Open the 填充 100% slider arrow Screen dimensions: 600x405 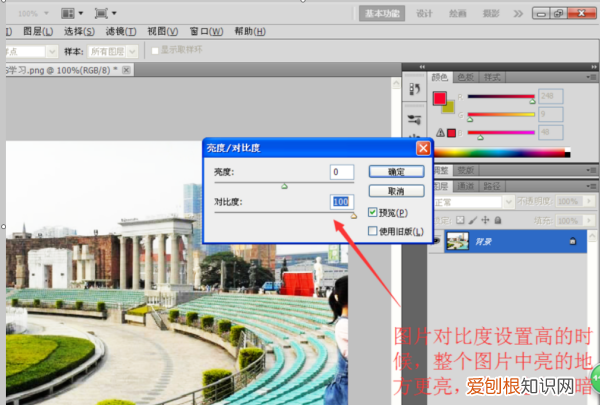[x=589, y=220]
